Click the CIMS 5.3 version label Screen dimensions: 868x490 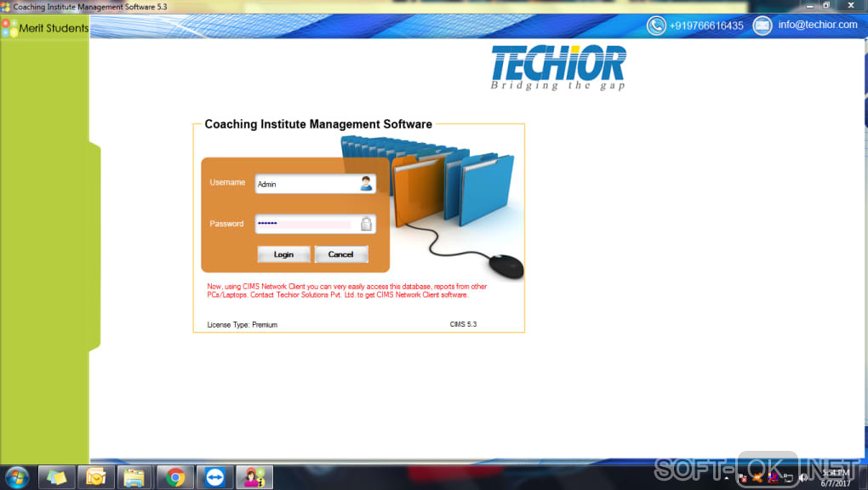click(463, 324)
